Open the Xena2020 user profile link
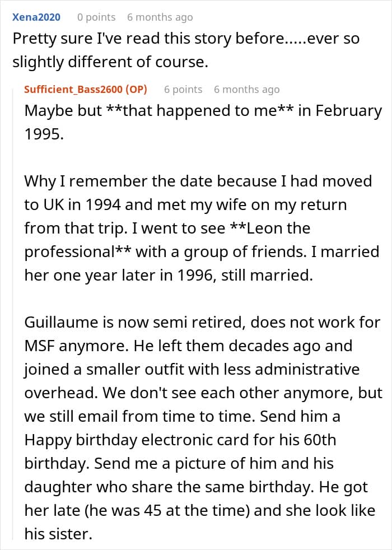Viewport: 392px width, 550px height. 36,17
